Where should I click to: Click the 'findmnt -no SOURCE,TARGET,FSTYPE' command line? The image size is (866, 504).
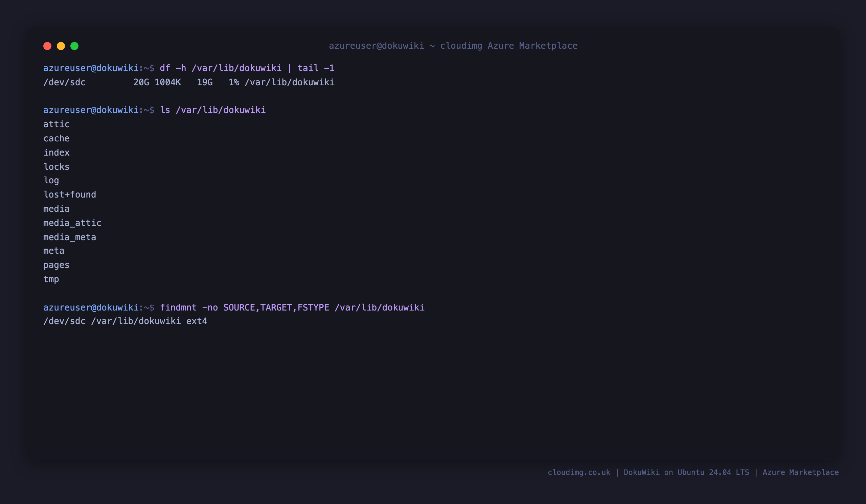[x=292, y=307]
